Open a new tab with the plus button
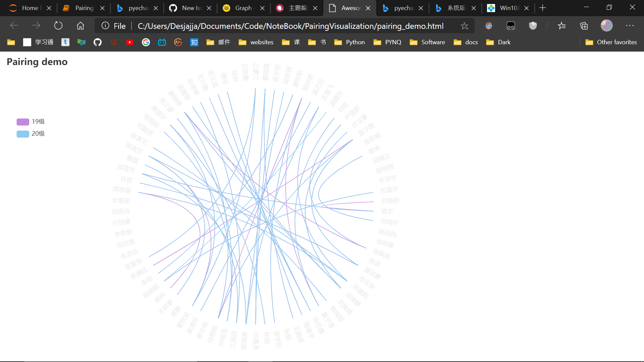The width and height of the screenshot is (644, 362). [543, 8]
